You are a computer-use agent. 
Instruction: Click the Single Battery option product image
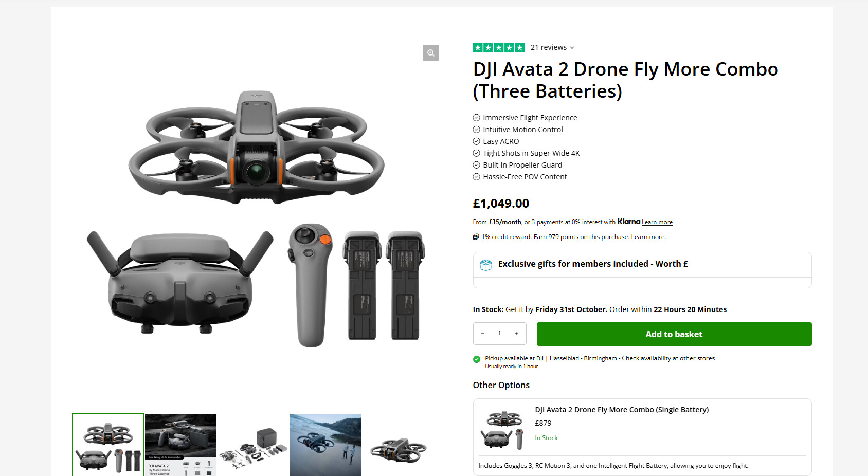(x=503, y=430)
